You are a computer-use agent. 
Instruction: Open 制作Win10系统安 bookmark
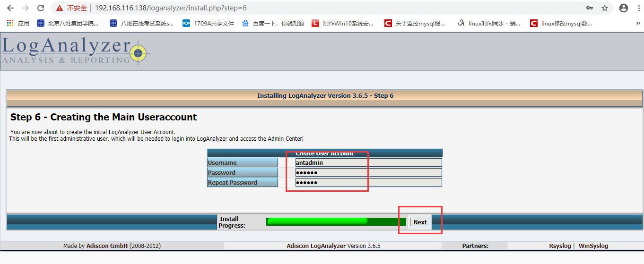(x=343, y=23)
